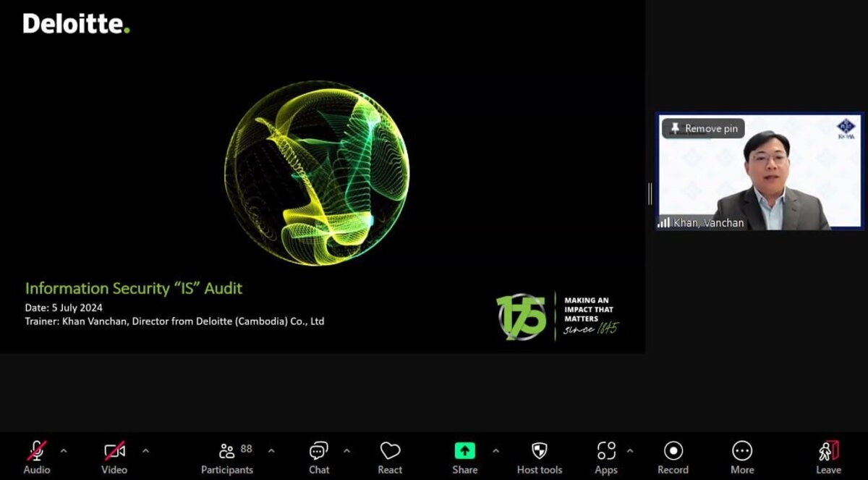Viewport: 868px width, 480px height.
Task: Click the logo in the video corner
Action: [846, 129]
